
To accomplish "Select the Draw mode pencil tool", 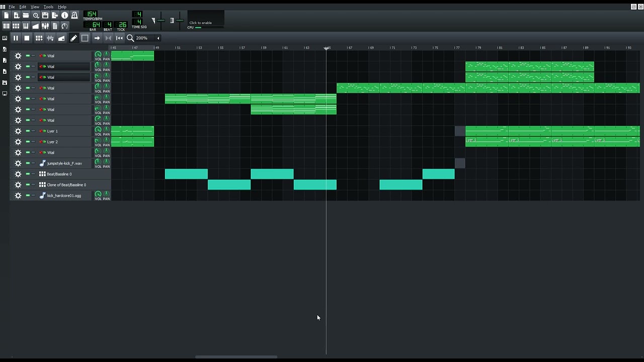I will [73, 38].
